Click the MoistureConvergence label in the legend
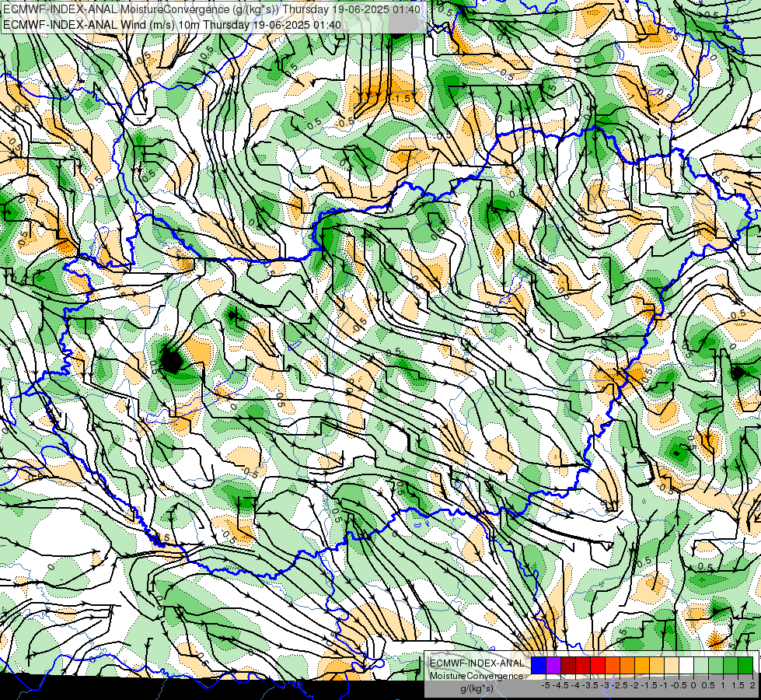 tap(476, 676)
